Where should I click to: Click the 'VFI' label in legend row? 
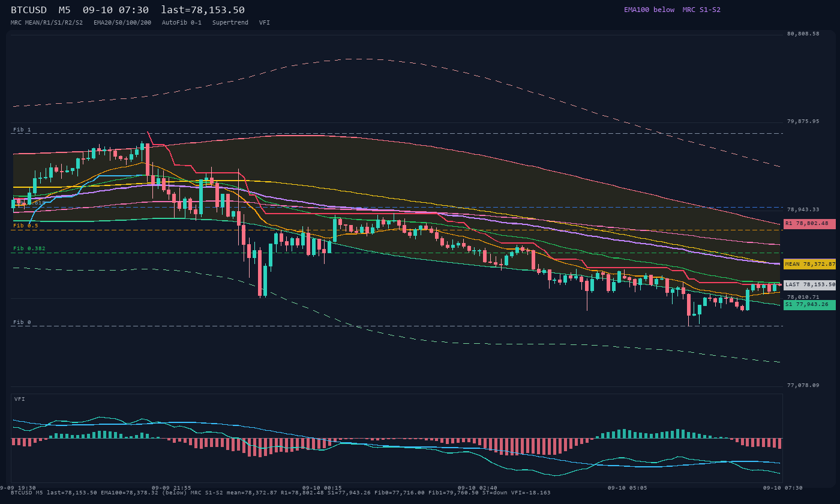pos(265,22)
